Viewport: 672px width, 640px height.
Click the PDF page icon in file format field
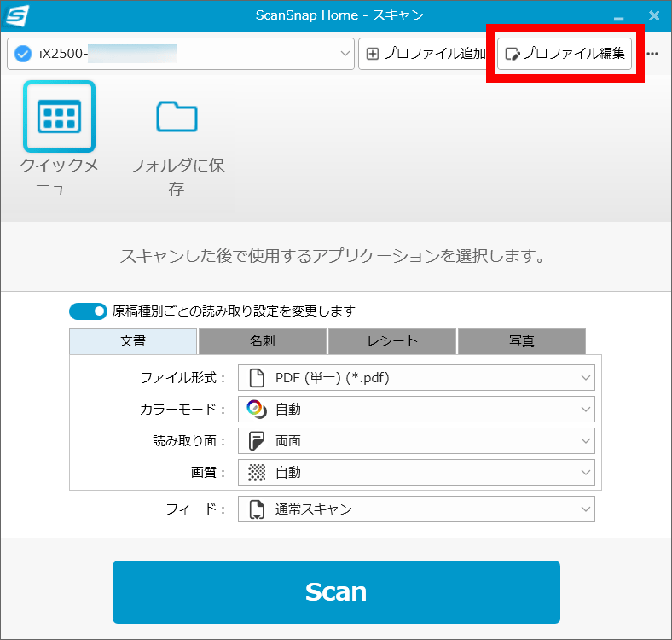click(x=257, y=378)
